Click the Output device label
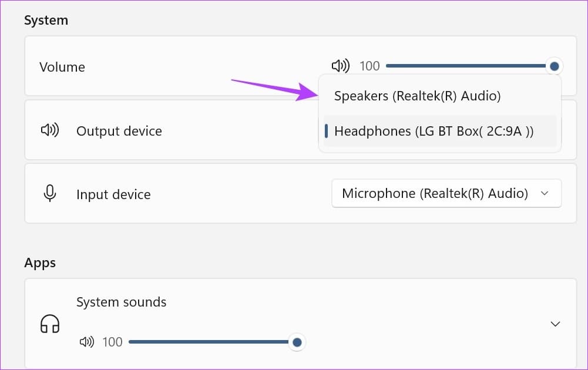This screenshot has height=370, width=588. [119, 130]
